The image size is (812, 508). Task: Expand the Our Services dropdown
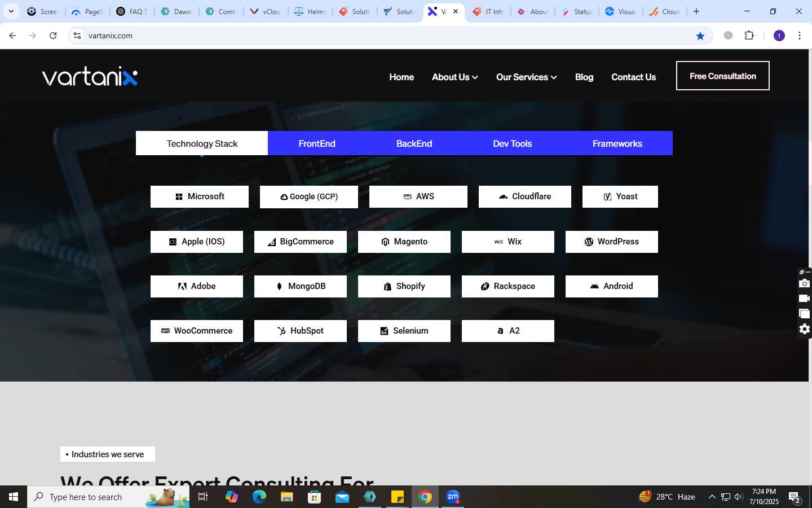coord(526,77)
